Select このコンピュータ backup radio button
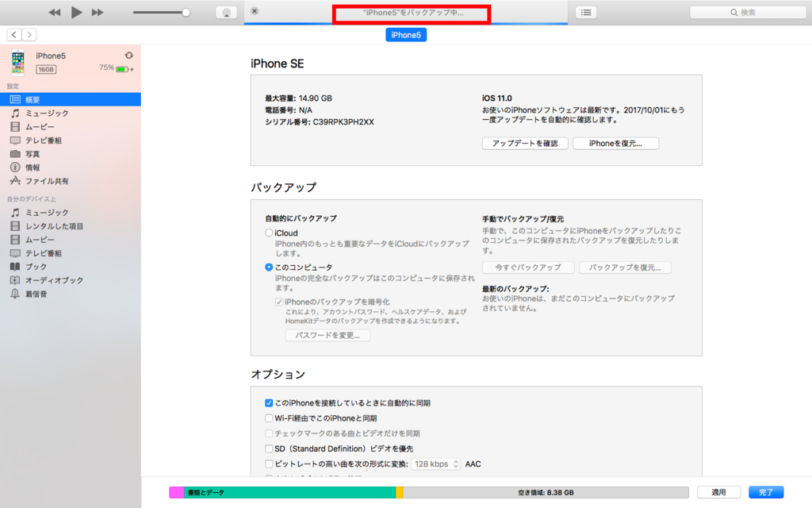This screenshot has width=812, height=508. (x=269, y=267)
